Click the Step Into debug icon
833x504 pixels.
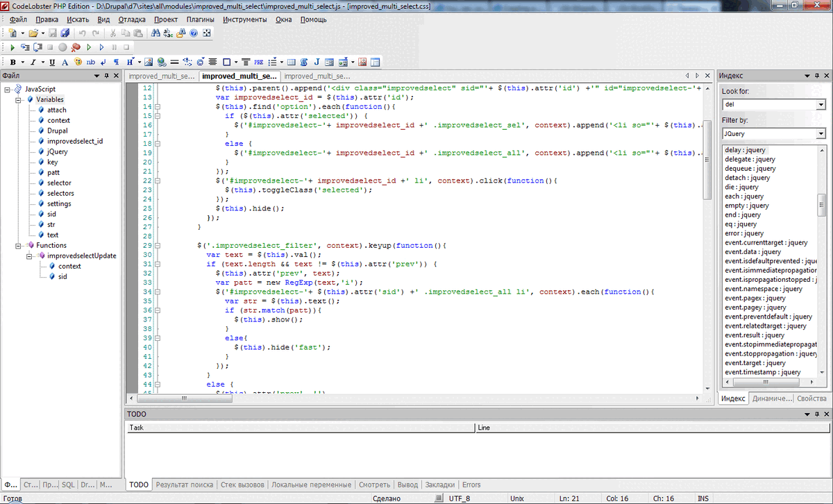pyautogui.click(x=25, y=47)
